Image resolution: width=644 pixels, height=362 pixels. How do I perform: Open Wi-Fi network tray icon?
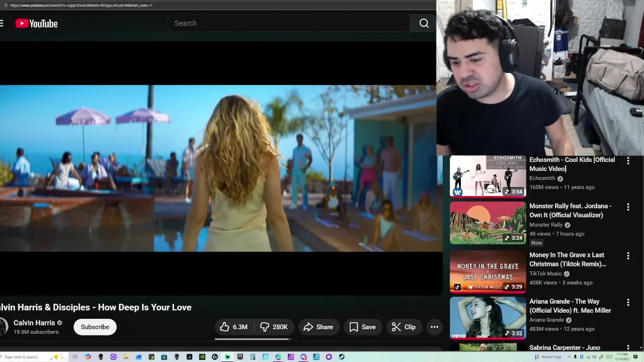588,357
